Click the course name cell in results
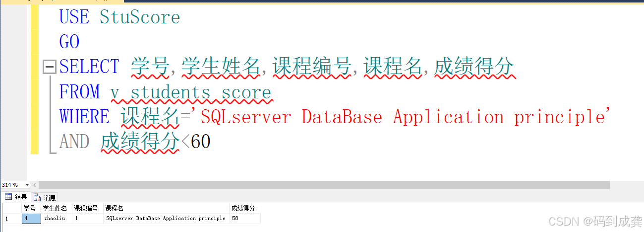This screenshot has width=644, height=232. pyautogui.click(x=166, y=218)
